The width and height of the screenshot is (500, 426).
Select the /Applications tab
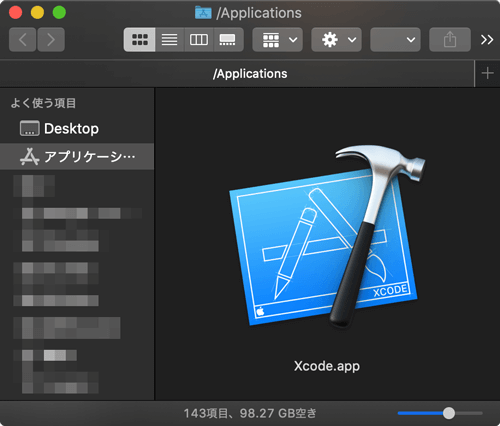237,74
